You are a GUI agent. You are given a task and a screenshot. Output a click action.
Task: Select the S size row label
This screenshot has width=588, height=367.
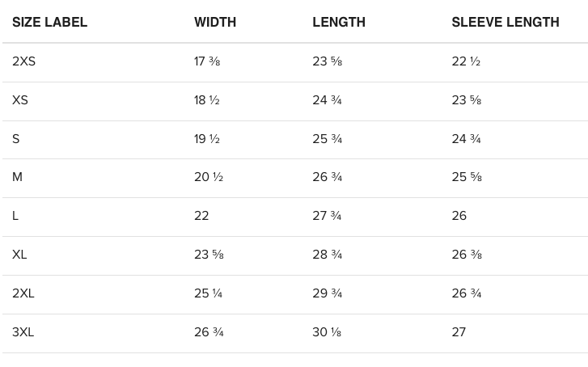point(15,139)
